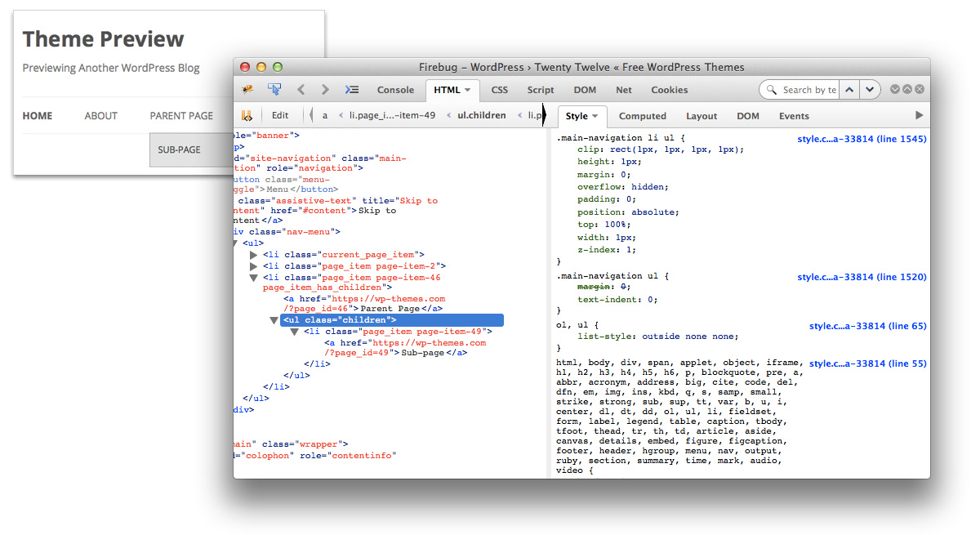
Task: Switch to Computed side panel
Action: 643,116
